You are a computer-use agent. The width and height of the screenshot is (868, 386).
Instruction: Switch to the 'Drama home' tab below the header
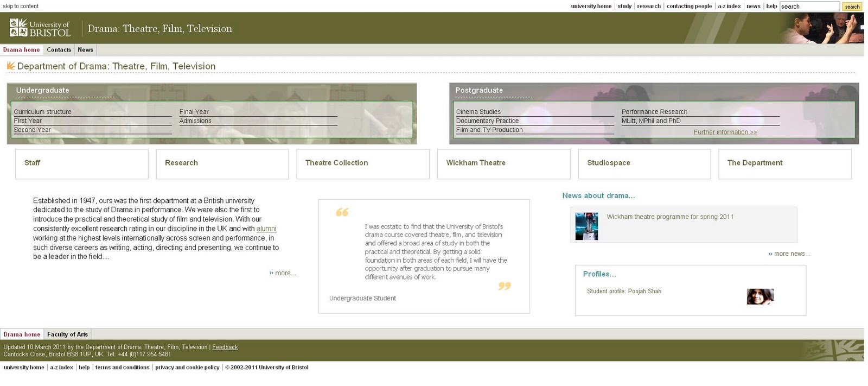click(x=22, y=50)
